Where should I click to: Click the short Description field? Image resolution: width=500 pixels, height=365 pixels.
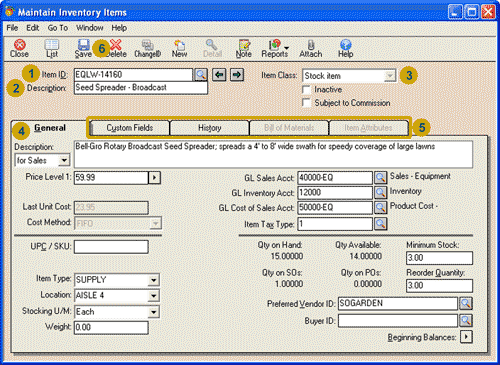141,88
